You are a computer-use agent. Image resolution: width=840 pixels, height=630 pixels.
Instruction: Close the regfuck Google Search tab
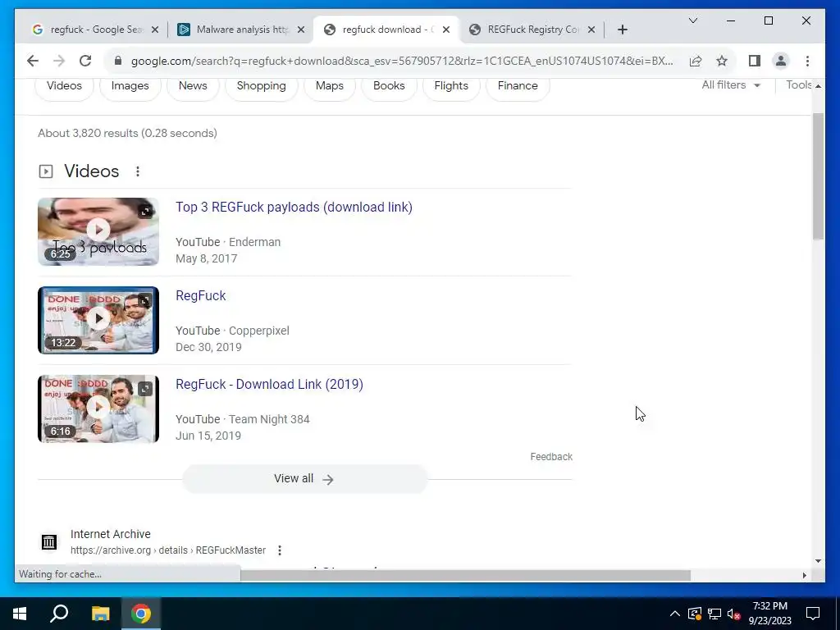(x=155, y=30)
